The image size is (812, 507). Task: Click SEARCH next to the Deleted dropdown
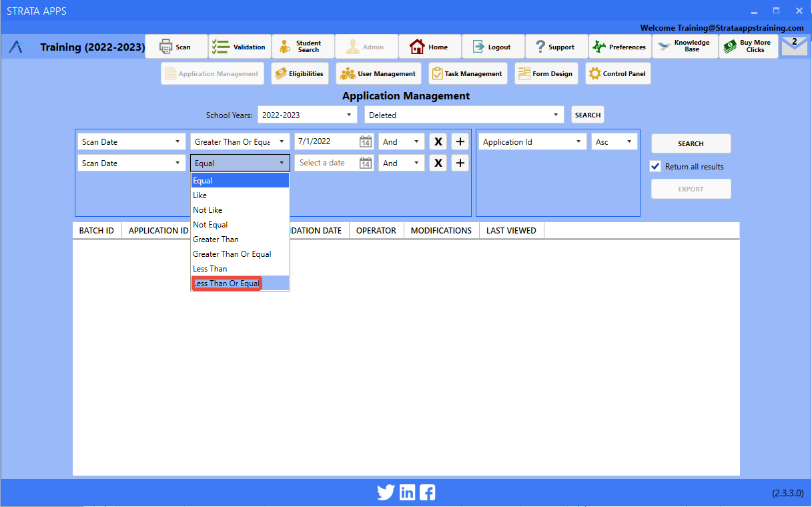pos(588,115)
